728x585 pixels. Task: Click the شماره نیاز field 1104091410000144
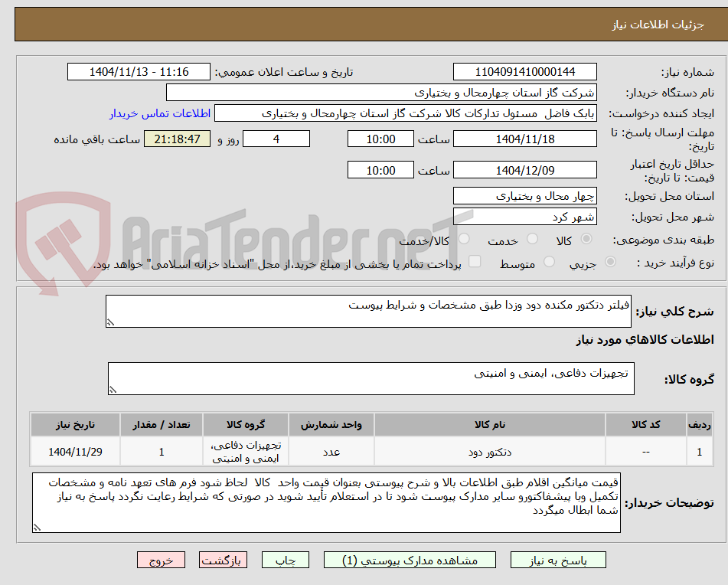click(524, 72)
